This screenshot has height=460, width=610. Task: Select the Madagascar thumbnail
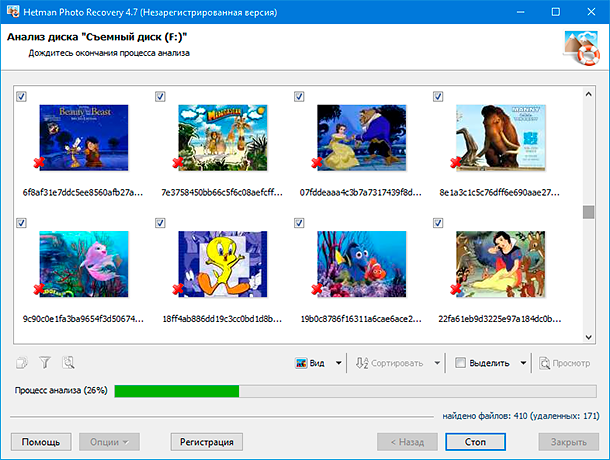(223, 137)
